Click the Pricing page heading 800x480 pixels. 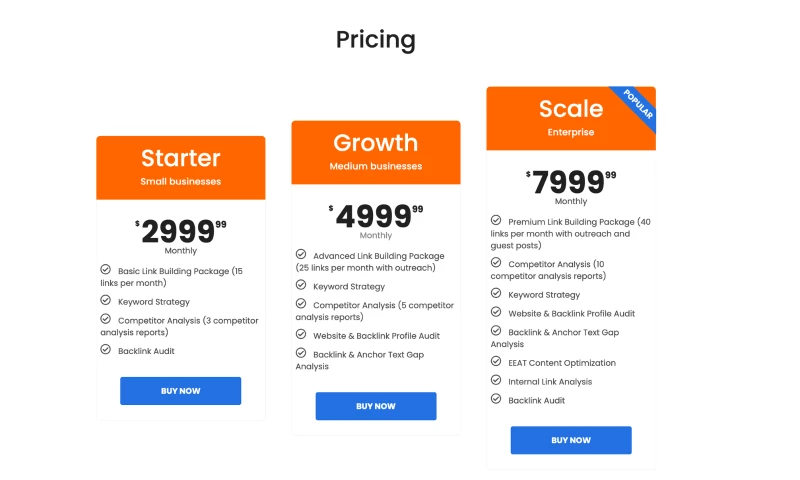(376, 40)
